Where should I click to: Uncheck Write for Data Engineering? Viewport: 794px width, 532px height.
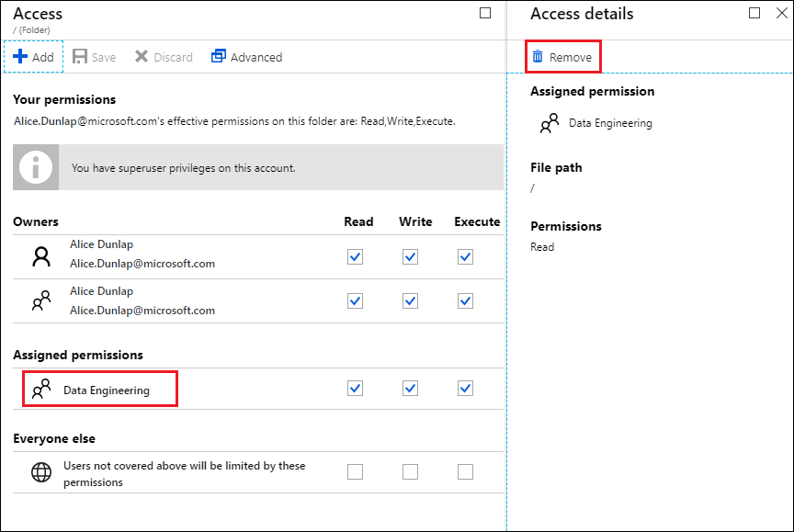click(x=410, y=389)
